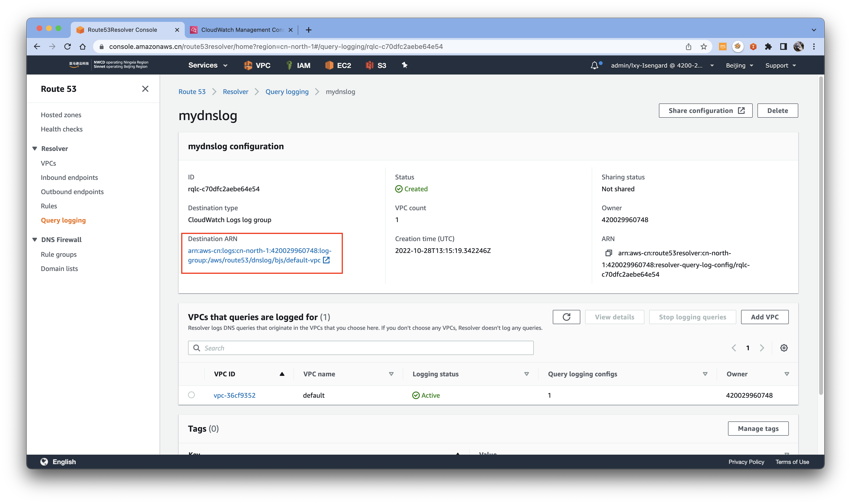Screen dimensions: 851x504
Task: Refresh the logged VPCs list
Action: click(x=566, y=317)
